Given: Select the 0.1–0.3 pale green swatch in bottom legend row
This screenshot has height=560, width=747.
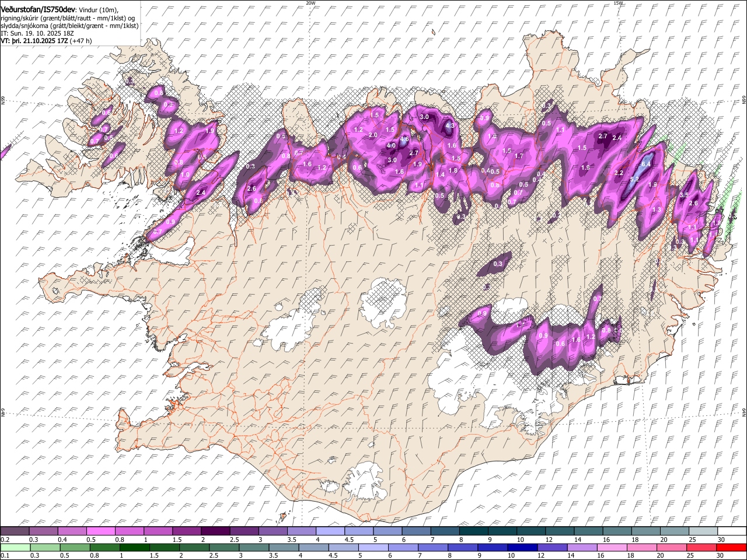Looking at the screenshot, I should point(15,547).
